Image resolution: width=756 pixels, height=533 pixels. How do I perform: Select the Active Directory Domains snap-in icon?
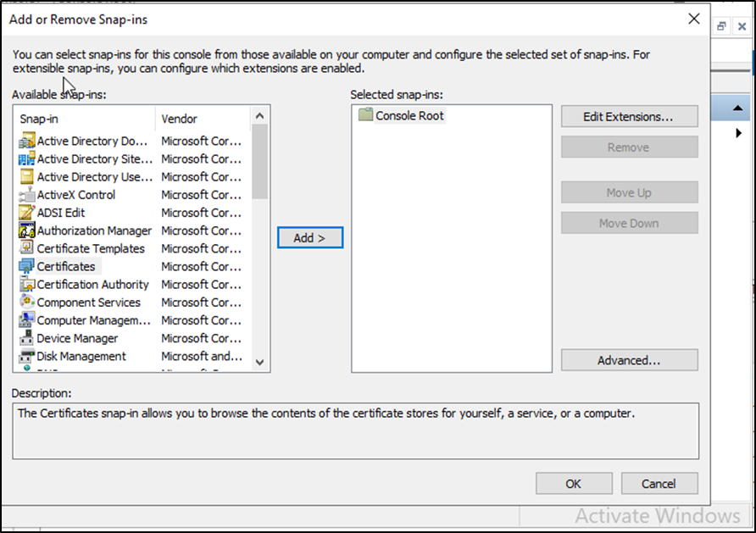click(x=26, y=142)
